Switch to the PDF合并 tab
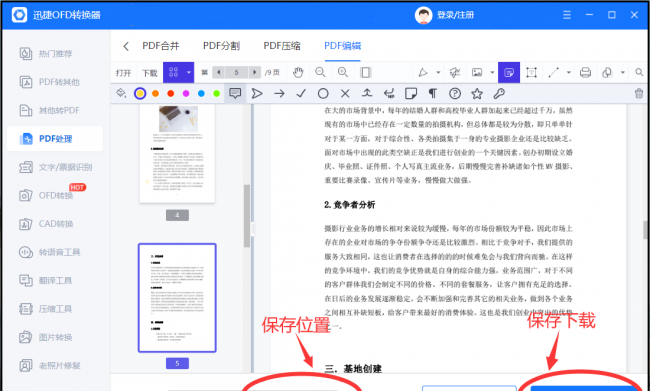This screenshot has height=391, width=650. click(x=161, y=46)
